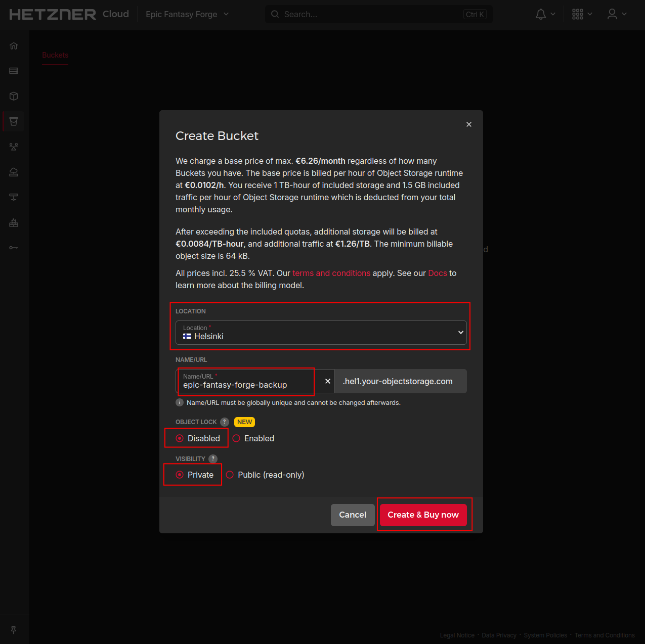Clear the bucket name field
The height and width of the screenshot is (644, 645).
[328, 381]
